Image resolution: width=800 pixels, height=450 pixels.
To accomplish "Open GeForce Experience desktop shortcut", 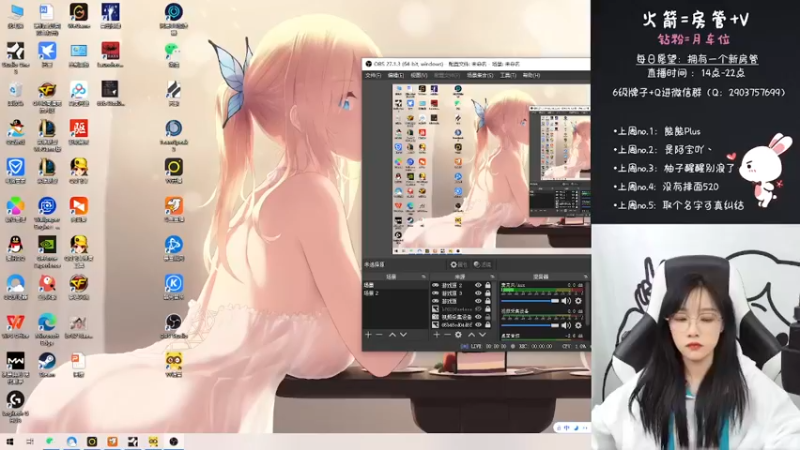I will click(47, 251).
